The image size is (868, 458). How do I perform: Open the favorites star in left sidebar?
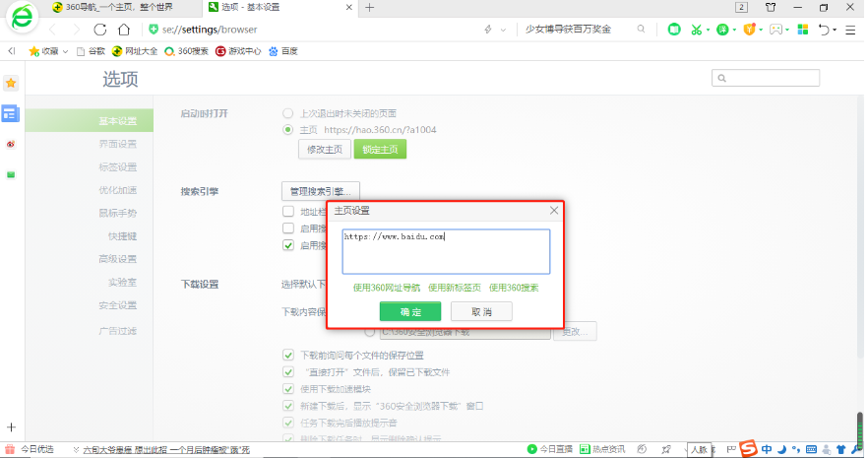(x=11, y=84)
